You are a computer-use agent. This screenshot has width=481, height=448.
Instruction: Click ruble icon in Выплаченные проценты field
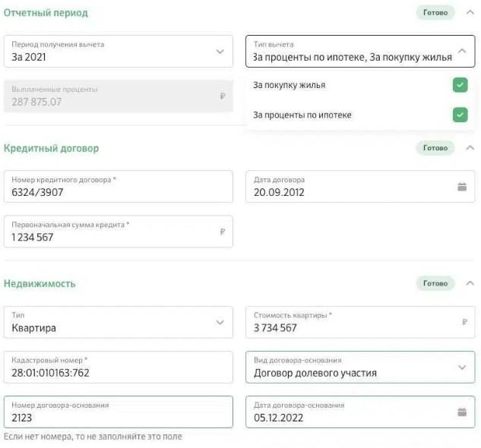pos(223,96)
